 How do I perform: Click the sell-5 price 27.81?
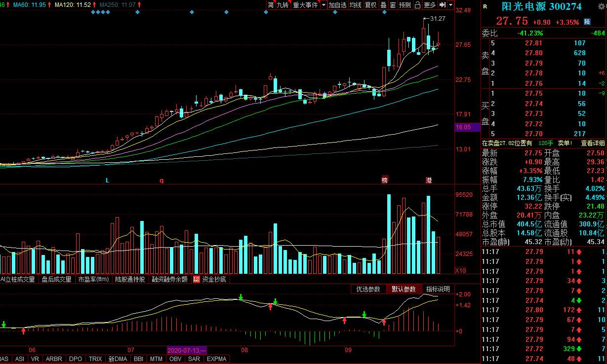[534, 43]
